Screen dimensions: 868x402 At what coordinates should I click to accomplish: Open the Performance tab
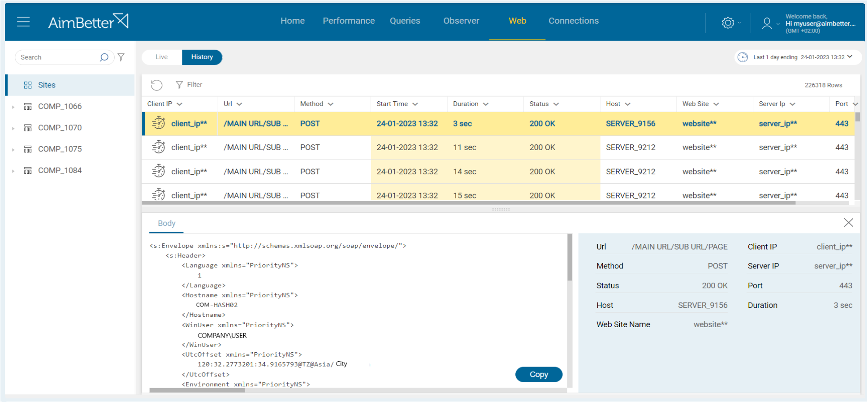(x=349, y=21)
